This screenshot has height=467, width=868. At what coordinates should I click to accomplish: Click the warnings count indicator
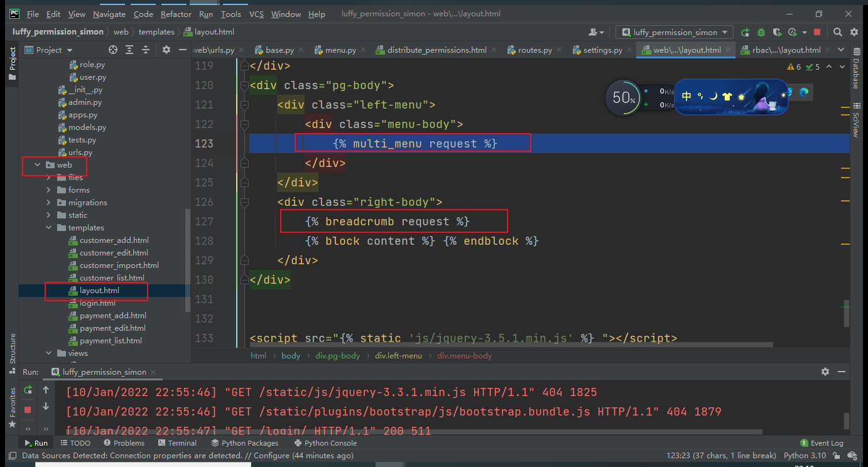click(x=794, y=67)
